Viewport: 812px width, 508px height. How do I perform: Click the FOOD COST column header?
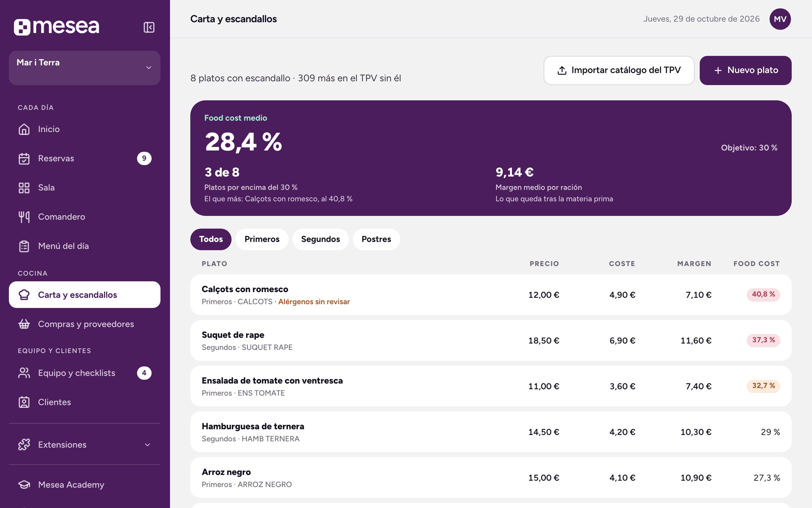[x=756, y=264]
